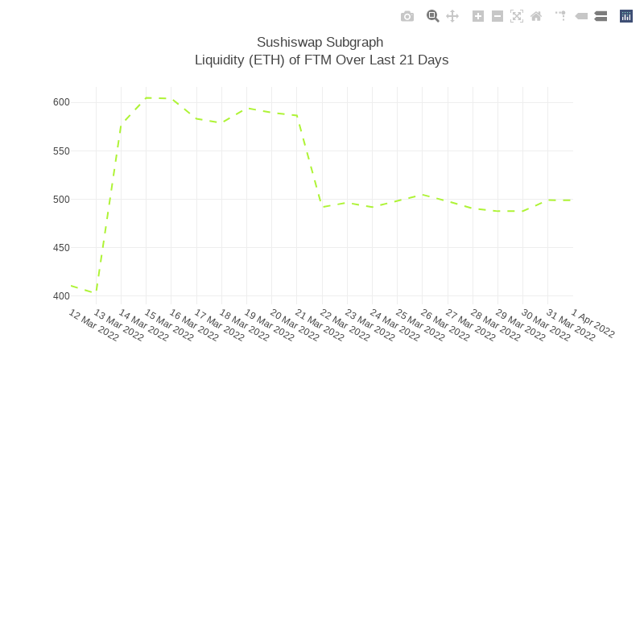Toggle spike lines on the chart
Image resolution: width=644 pixels, height=644 pixels.
560,16
